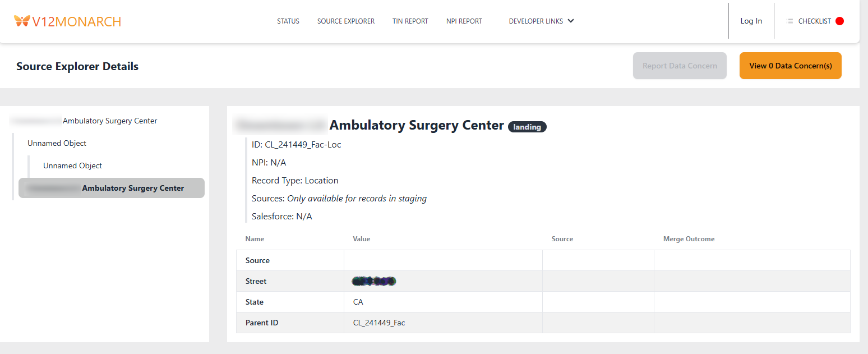This screenshot has height=354, width=868.
Task: Expand the top-level Ambulatory Surgery Center node
Action: [110, 121]
